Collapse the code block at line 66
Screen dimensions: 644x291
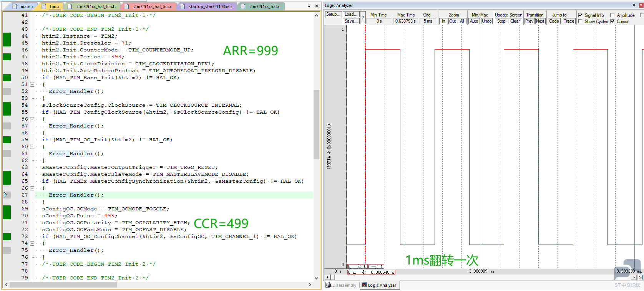point(32,188)
